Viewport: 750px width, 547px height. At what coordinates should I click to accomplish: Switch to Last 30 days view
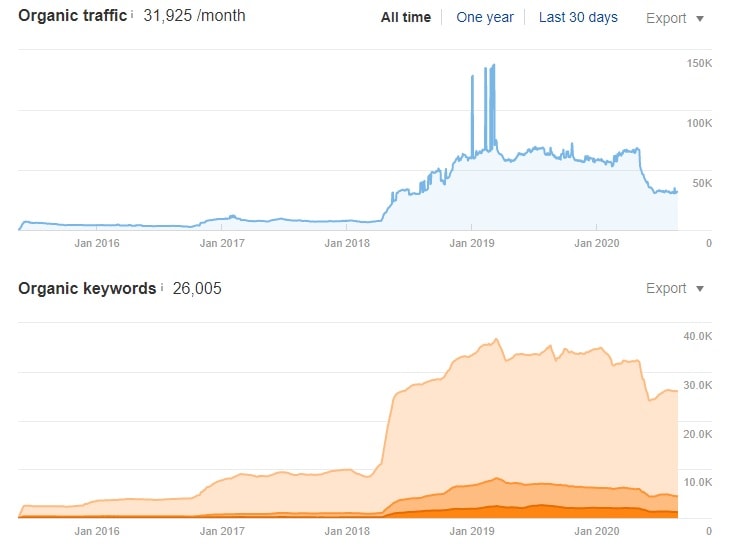tap(578, 18)
